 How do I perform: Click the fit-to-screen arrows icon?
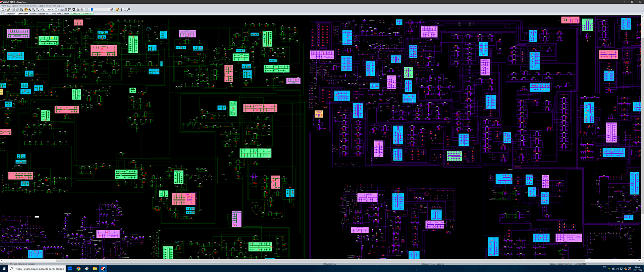click(125, 10)
